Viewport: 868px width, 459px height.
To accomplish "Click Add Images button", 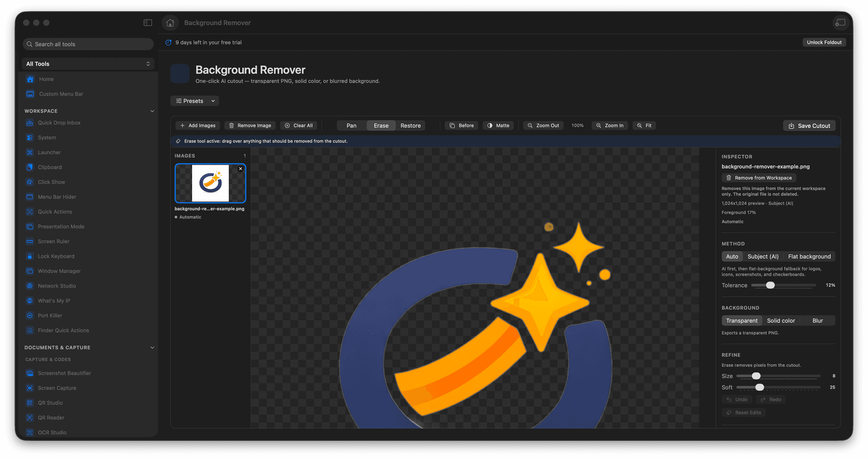I will pyautogui.click(x=198, y=126).
